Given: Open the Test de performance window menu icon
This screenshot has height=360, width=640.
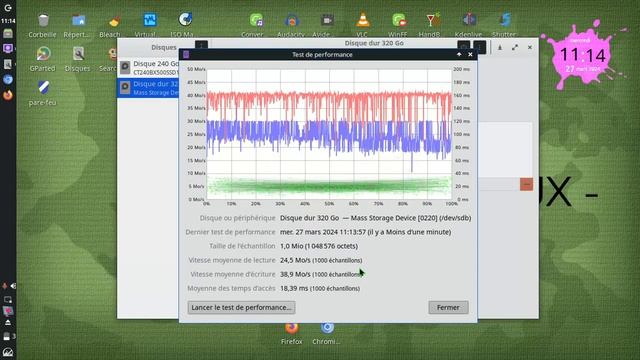Looking at the screenshot, I should [x=186, y=54].
